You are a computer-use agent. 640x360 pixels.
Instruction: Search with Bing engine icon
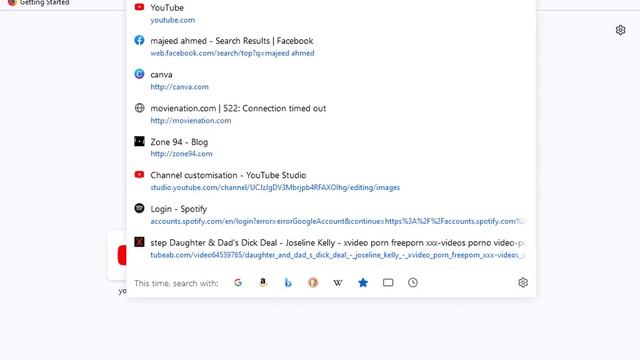click(288, 282)
